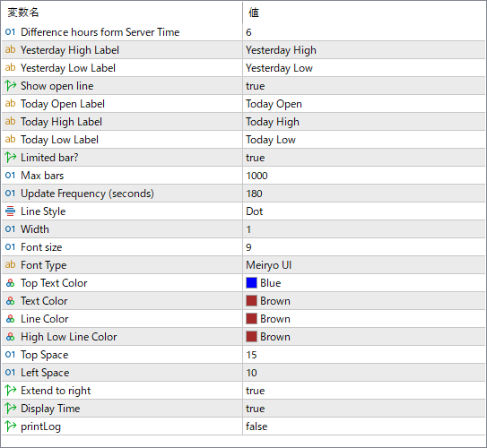
Task: Click the boolean arrow icon beside Show open line
Action: [10, 86]
